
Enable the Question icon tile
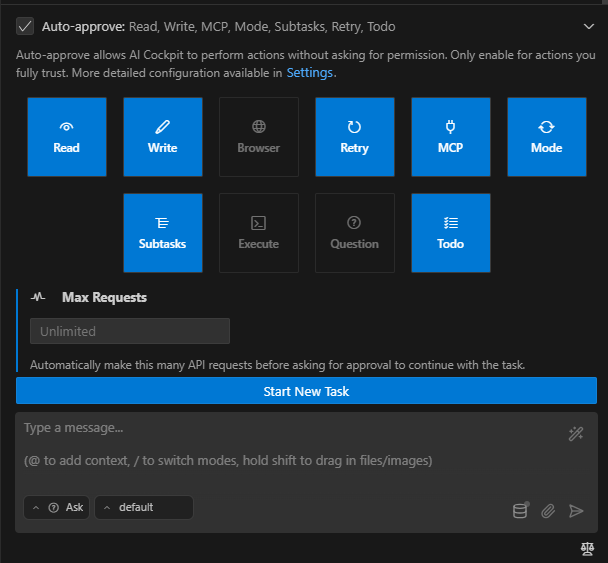(355, 233)
